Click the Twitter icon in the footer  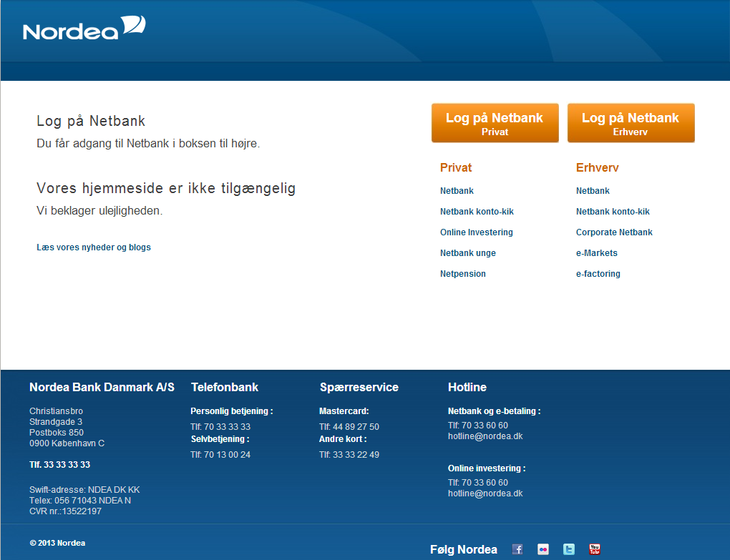click(x=569, y=549)
